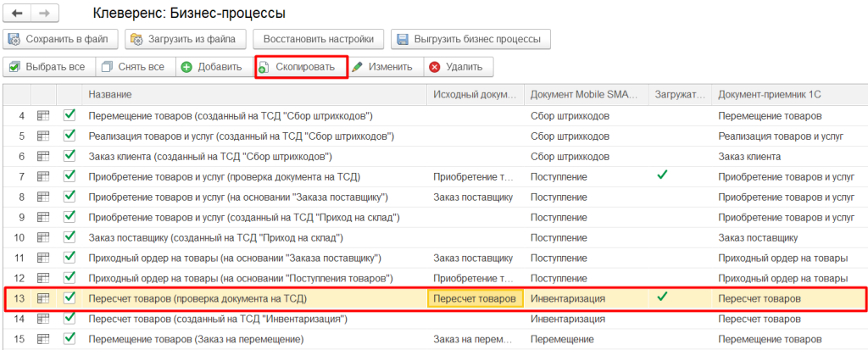Screen dimensions: 868x350
Task: Click the Загружать column header
Action: click(x=681, y=95)
